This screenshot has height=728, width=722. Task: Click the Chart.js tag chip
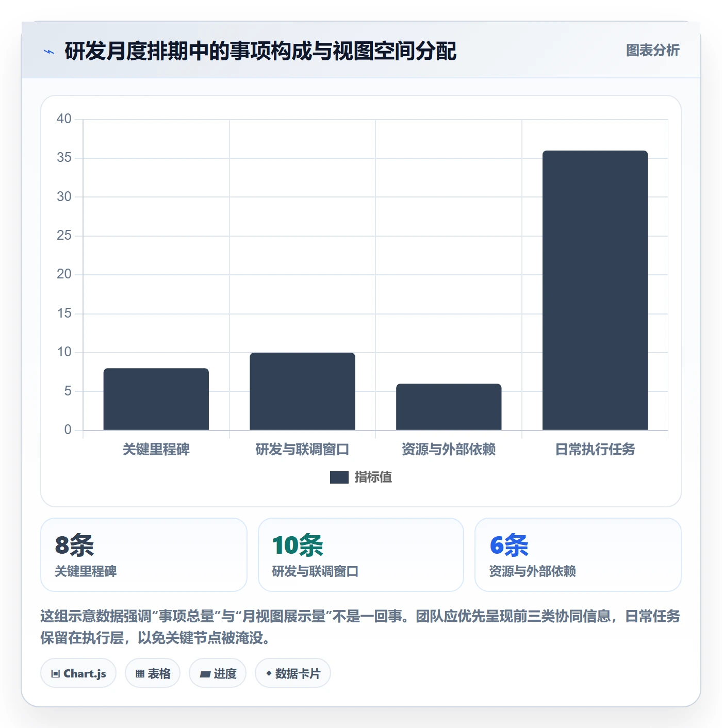[x=78, y=673]
